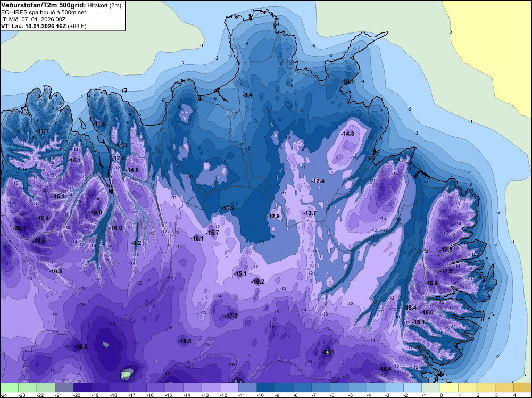Click the -18.4 temperature value on the map
Image resolution: width=532 pixels, height=398 pixels.
click(x=185, y=341)
